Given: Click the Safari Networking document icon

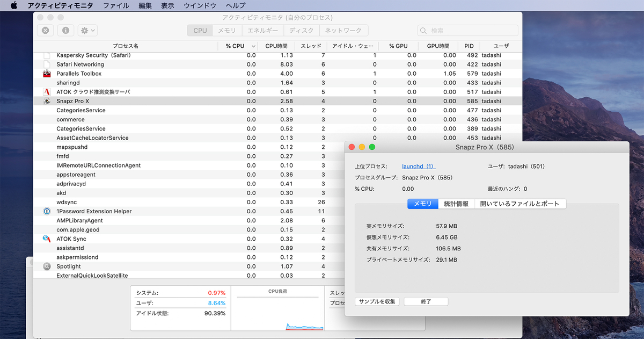Looking at the screenshot, I should [47, 64].
